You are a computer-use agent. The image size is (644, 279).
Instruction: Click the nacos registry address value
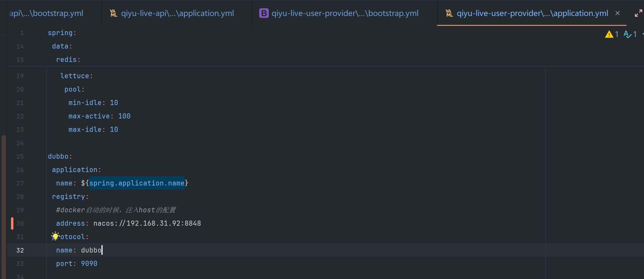click(147, 223)
